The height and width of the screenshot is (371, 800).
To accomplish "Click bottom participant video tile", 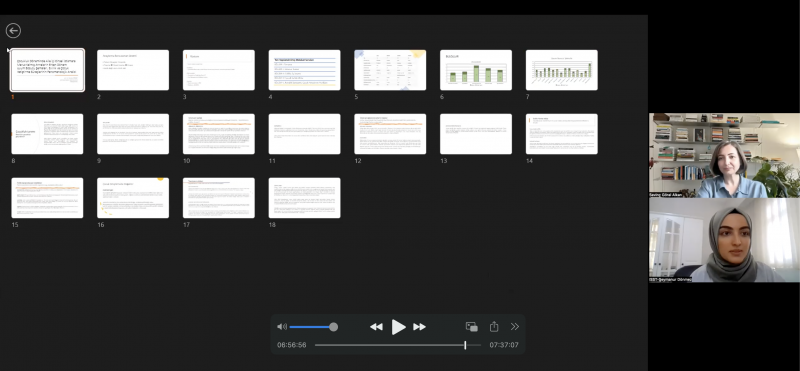I will pos(724,240).
